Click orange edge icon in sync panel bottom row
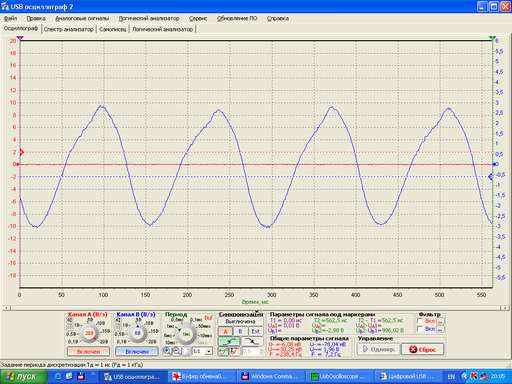Screen dimensions: 512x384 tap(235, 351)
